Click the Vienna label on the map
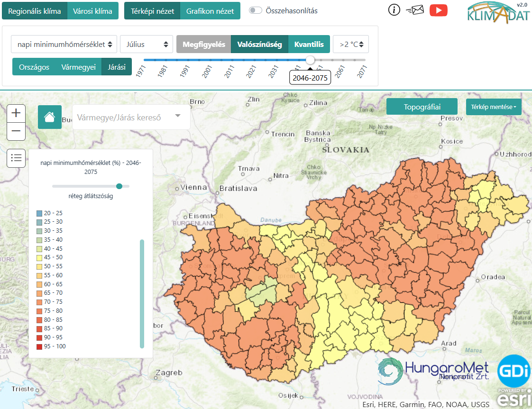The width and height of the screenshot is (532, 409). (x=193, y=187)
